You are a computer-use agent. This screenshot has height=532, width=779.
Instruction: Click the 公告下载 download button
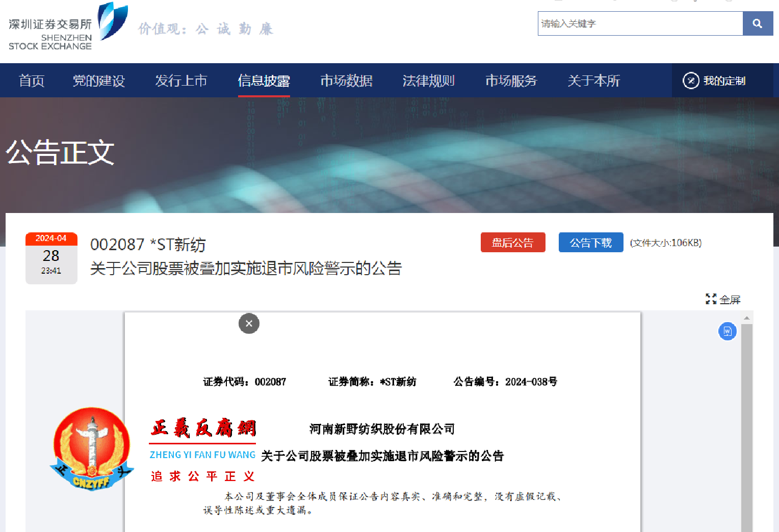(591, 243)
